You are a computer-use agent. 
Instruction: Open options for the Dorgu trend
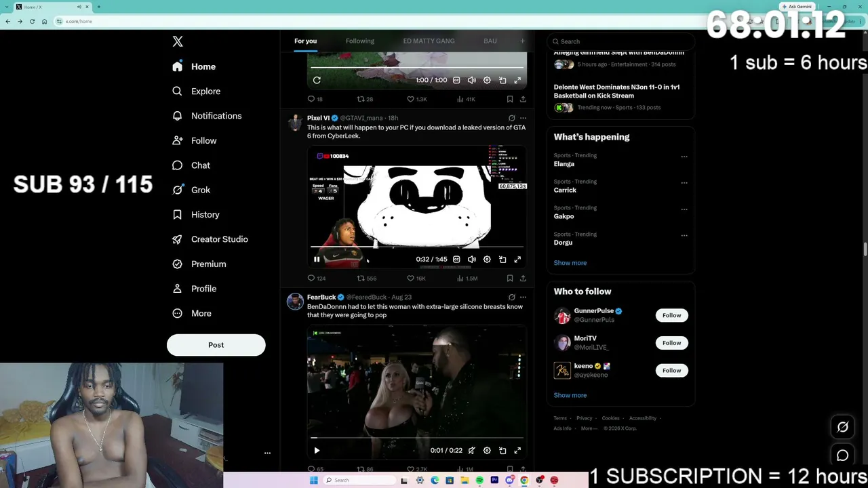click(684, 235)
